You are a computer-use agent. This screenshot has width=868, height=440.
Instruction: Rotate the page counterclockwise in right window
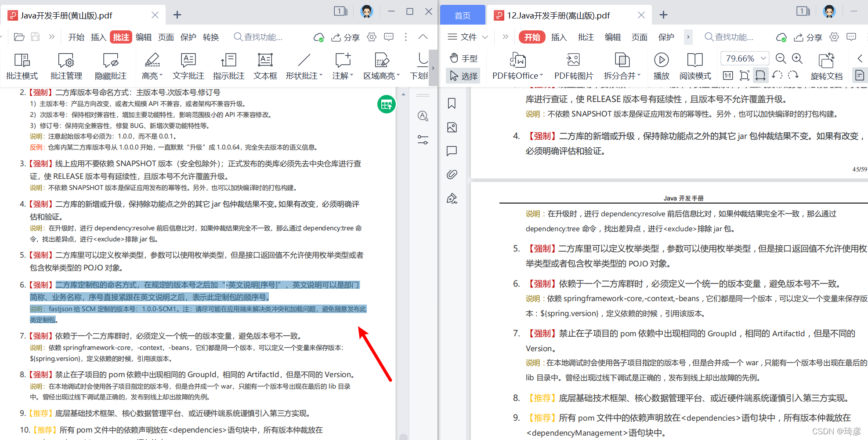[x=777, y=75]
